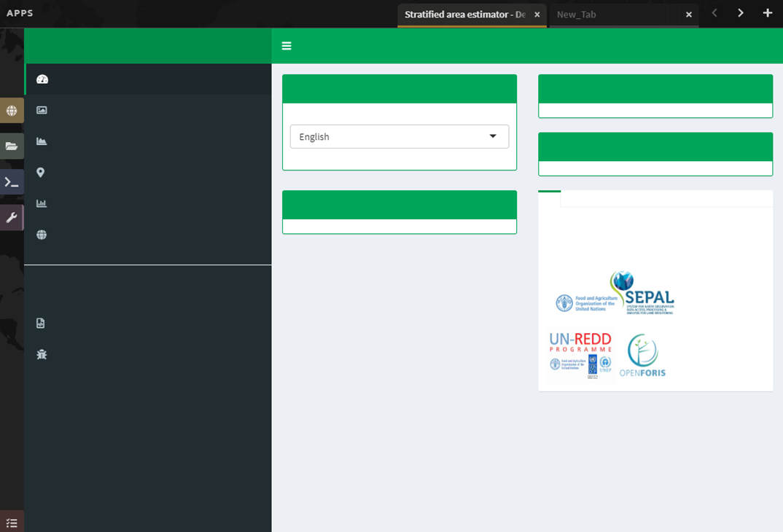This screenshot has width=783, height=532.
Task: Click the image icon in sidebar menu
Action: [42, 110]
